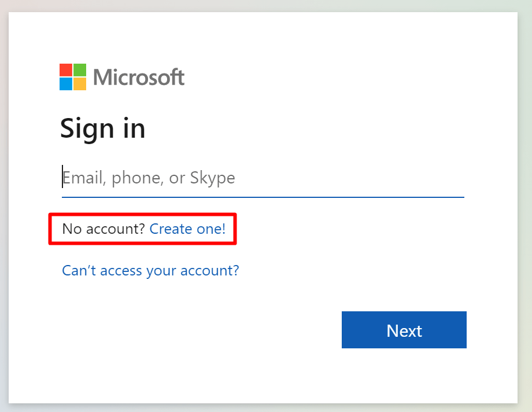Click the word "Create" in the signup link
532x412 pixels.
click(x=171, y=229)
